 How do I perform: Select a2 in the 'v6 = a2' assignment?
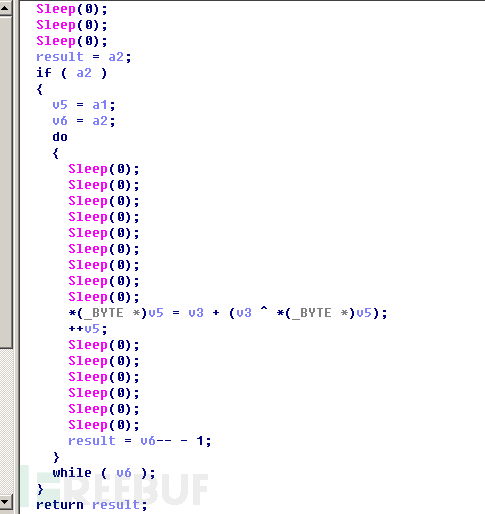tap(100, 121)
